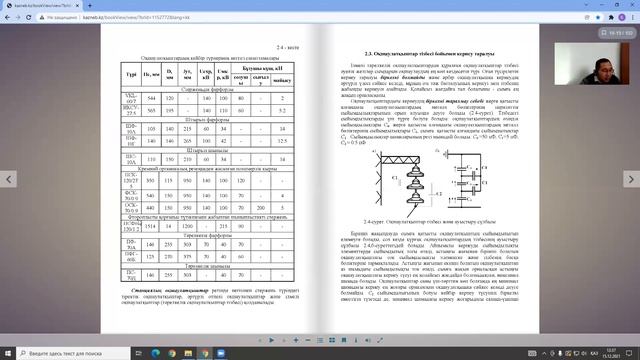Image resolution: width=640 pixels, height=360 pixels.
Task: Open the clock and date in taskbar
Action: pyautogui.click(x=611, y=353)
